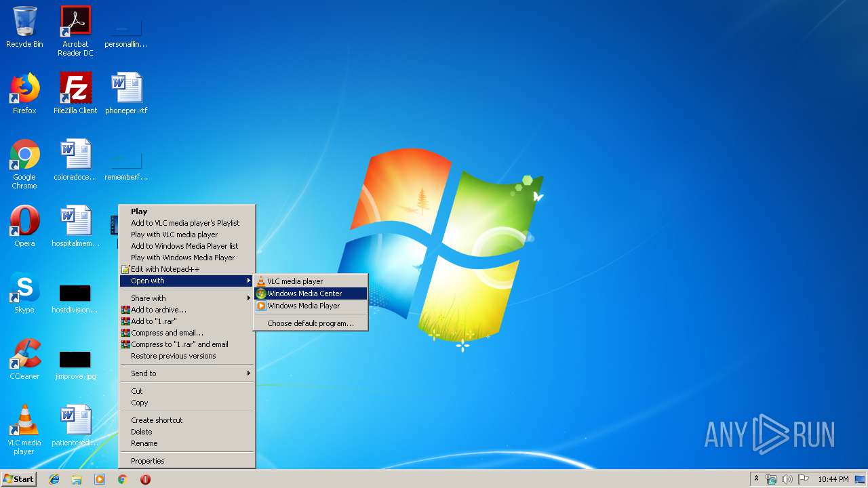Open Windows Explorer from taskbar

pyautogui.click(x=77, y=479)
